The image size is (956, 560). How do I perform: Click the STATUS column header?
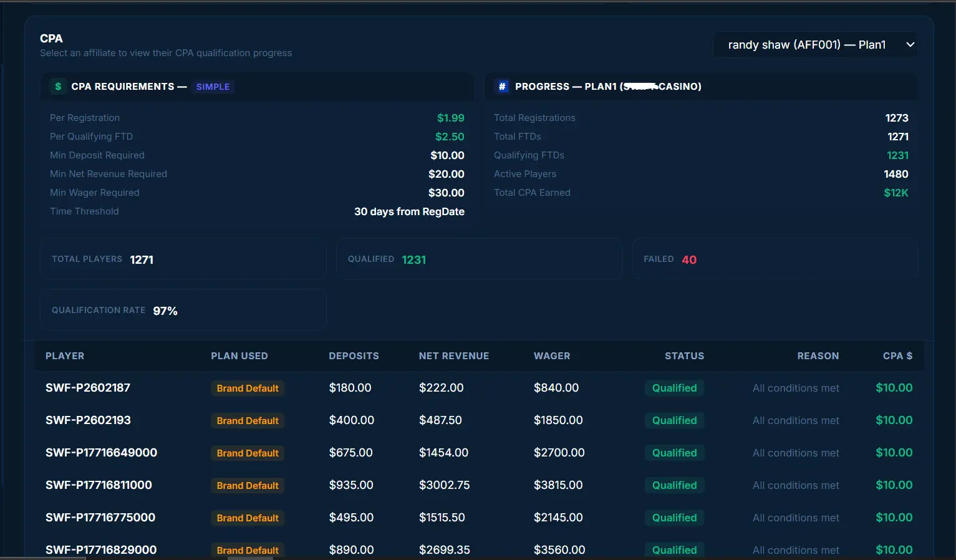[684, 355]
